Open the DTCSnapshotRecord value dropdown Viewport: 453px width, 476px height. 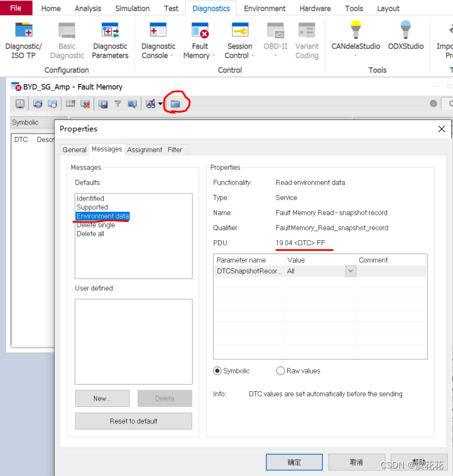coord(351,271)
